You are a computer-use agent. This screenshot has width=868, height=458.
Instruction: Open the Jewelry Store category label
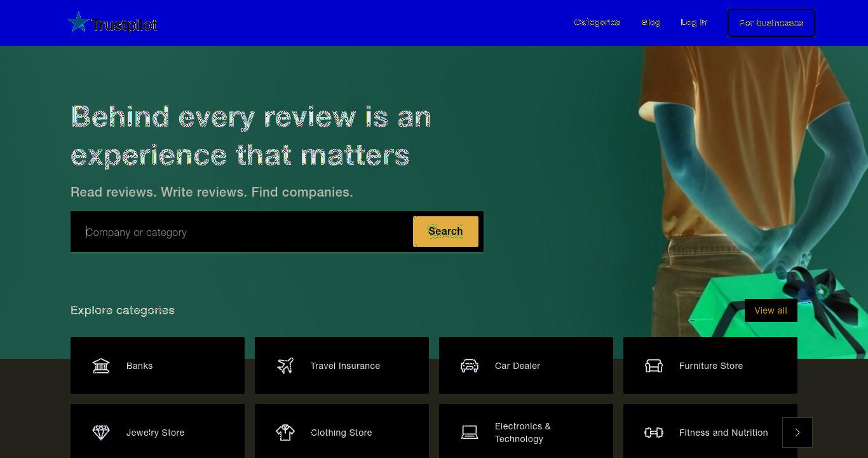155,433
